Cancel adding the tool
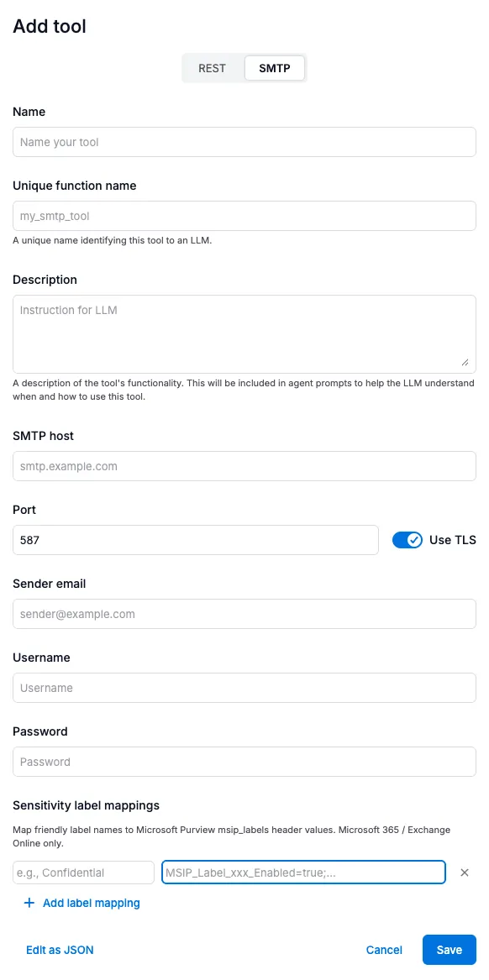 coord(384,950)
